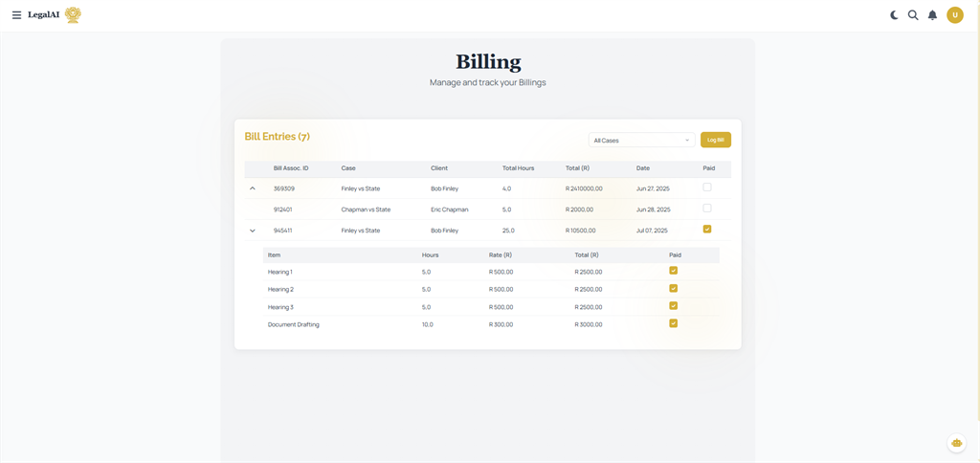Open user profile avatar menu

(x=954, y=15)
